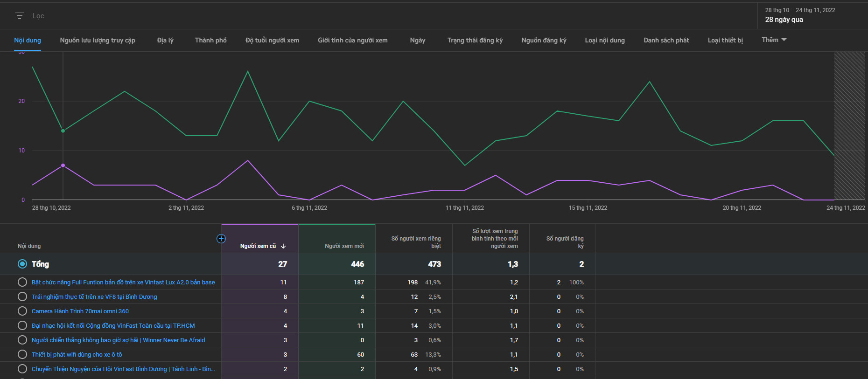The height and width of the screenshot is (379, 868).
Task: Select the Giới tính của người xem tab
Action: click(352, 41)
